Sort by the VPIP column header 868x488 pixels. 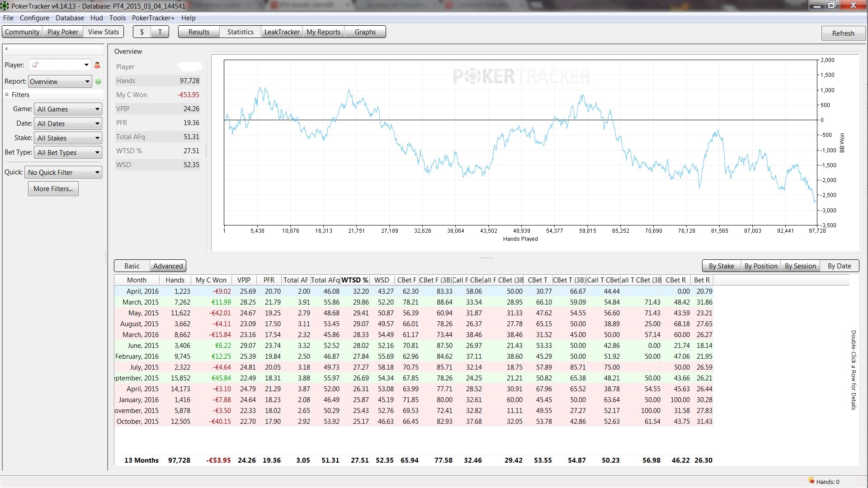[244, 280]
